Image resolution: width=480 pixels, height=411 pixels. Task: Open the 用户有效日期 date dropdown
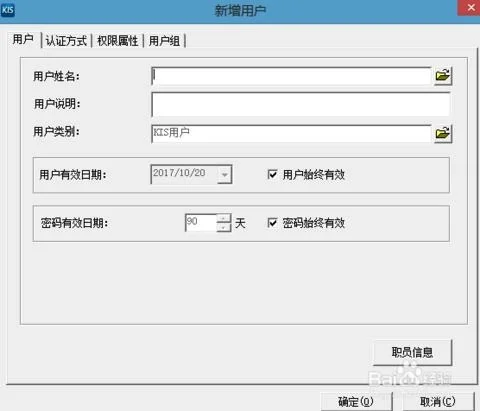click(225, 174)
